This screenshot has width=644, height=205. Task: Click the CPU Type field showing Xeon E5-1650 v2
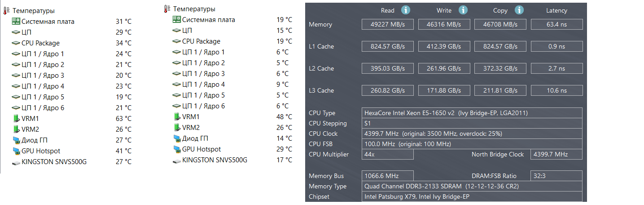point(472,113)
